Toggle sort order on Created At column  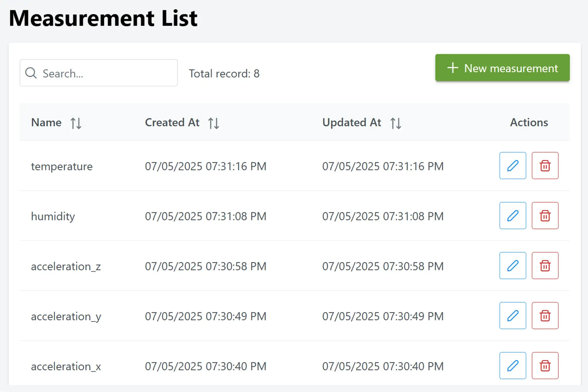(x=214, y=123)
